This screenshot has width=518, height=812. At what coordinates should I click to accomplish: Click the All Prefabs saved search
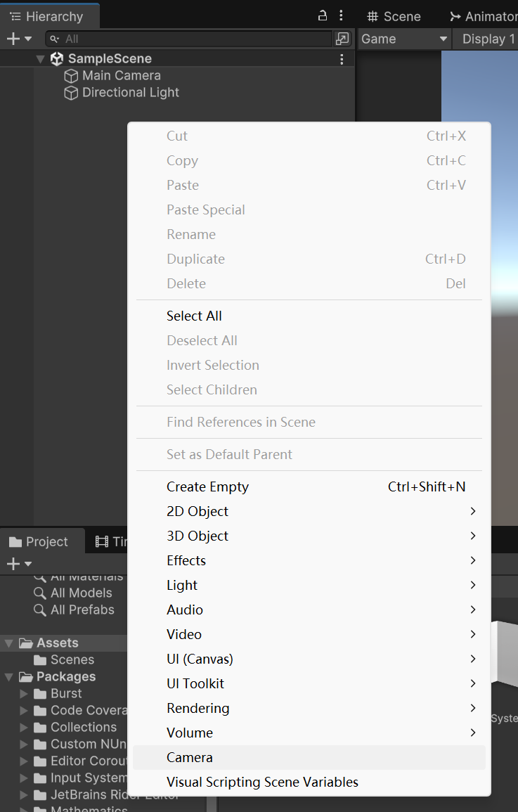(82, 610)
